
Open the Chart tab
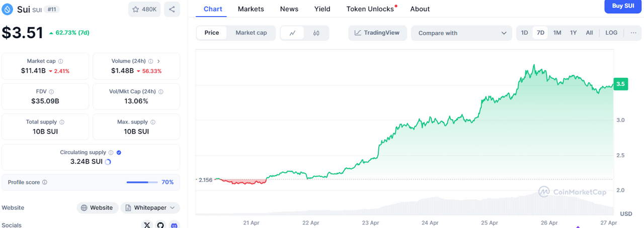(x=213, y=9)
